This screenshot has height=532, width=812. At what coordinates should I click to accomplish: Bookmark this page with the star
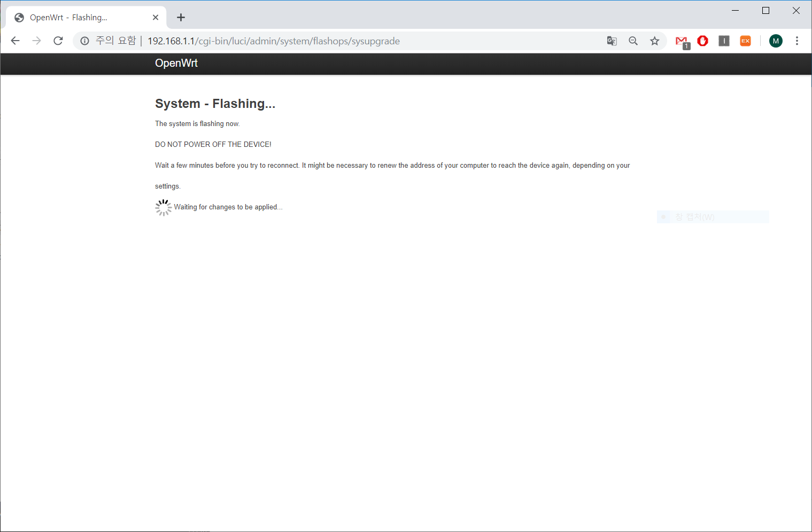(x=655, y=41)
